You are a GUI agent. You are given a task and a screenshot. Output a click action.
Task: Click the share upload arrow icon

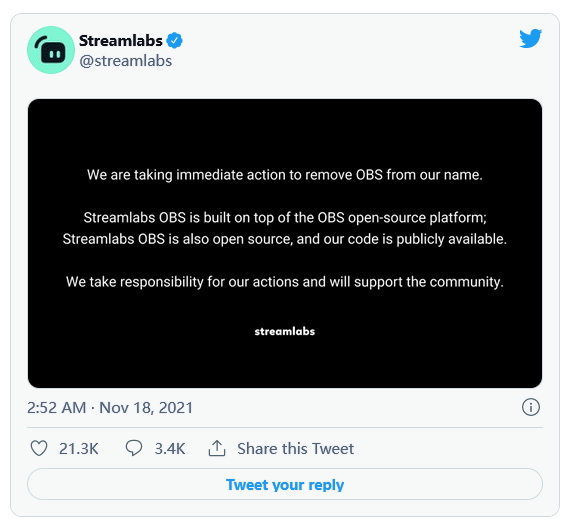(x=217, y=448)
